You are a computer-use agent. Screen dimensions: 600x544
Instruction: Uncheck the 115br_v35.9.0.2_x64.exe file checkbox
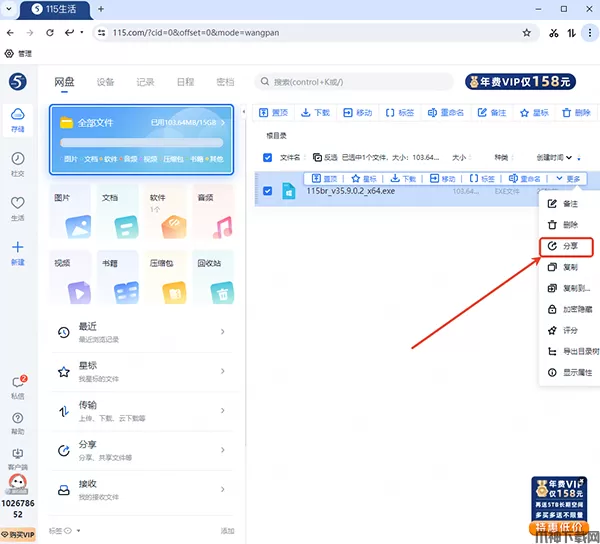tap(267, 190)
